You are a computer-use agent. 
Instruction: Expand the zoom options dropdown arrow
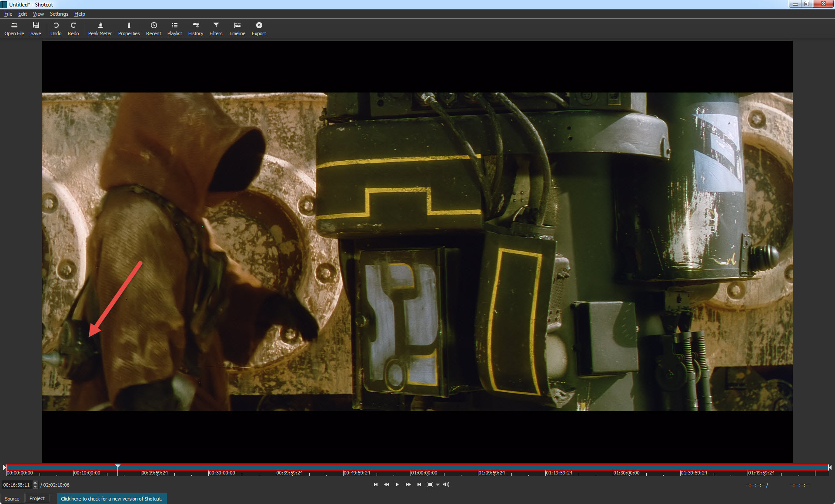[438, 484]
